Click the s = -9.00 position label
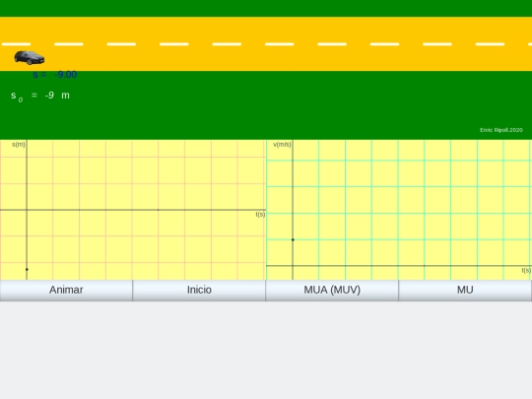 click(x=55, y=75)
